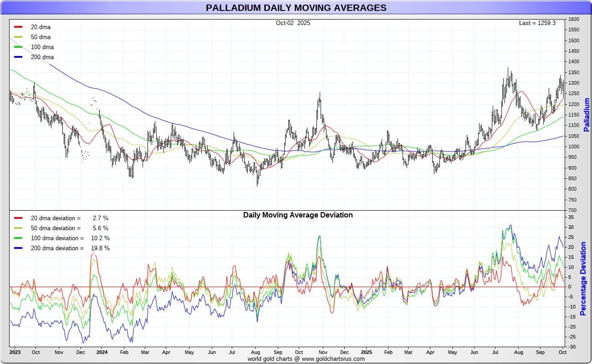Click the Last = 1259.3 price readout
The image size is (592, 364).
(x=537, y=23)
